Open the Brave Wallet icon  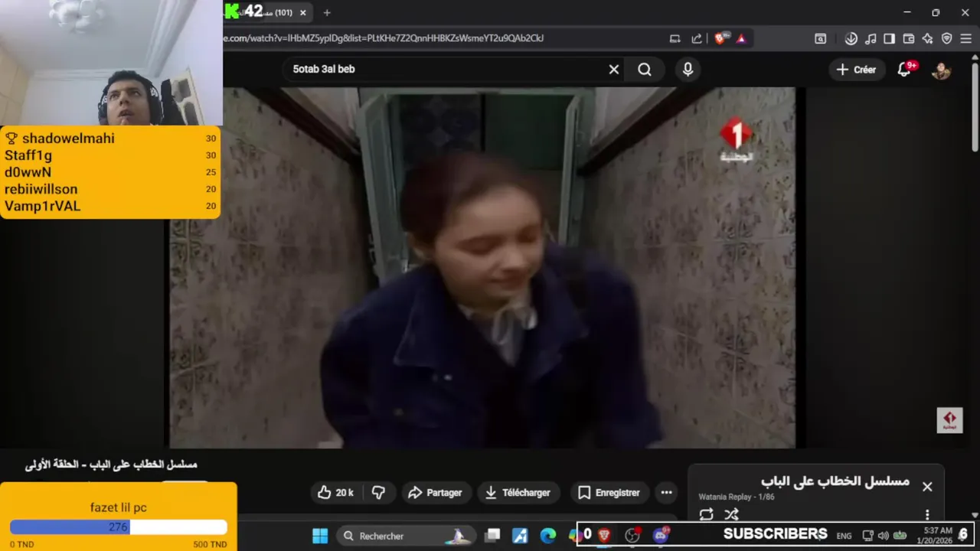click(909, 38)
